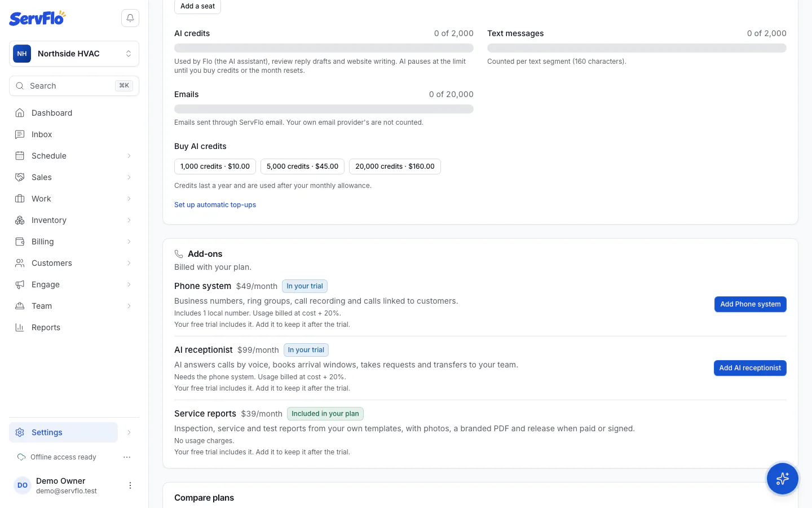Click the Schedule calendar icon

pyautogui.click(x=20, y=156)
